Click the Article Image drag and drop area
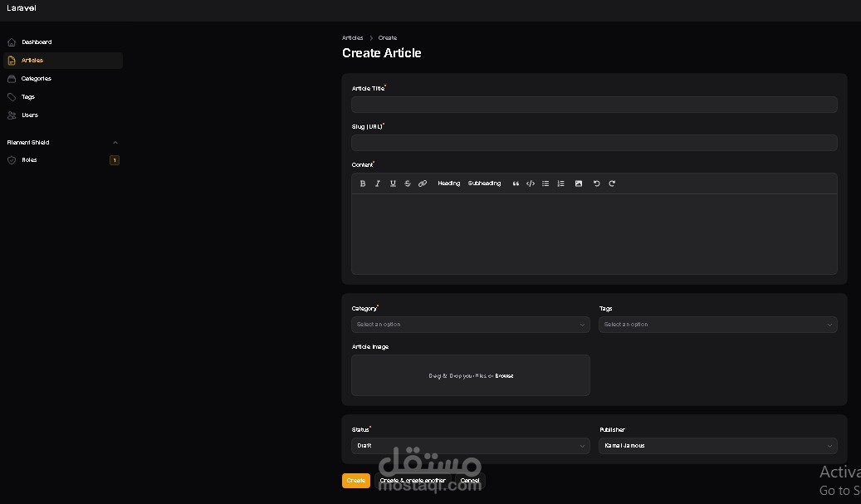Screen dimensions: 861x504 click(471, 375)
